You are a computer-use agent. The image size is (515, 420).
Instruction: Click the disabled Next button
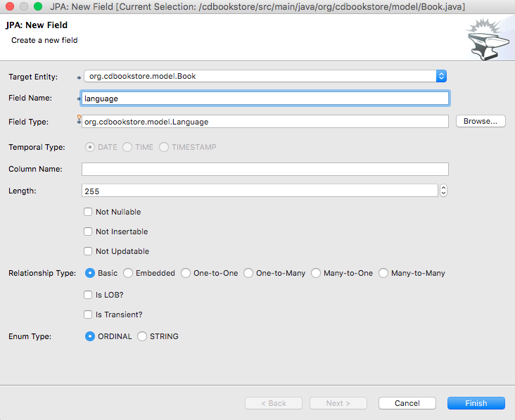(338, 403)
